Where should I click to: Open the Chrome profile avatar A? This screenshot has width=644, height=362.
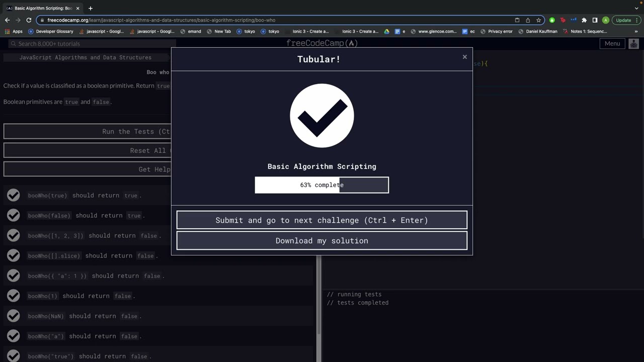pos(606,20)
